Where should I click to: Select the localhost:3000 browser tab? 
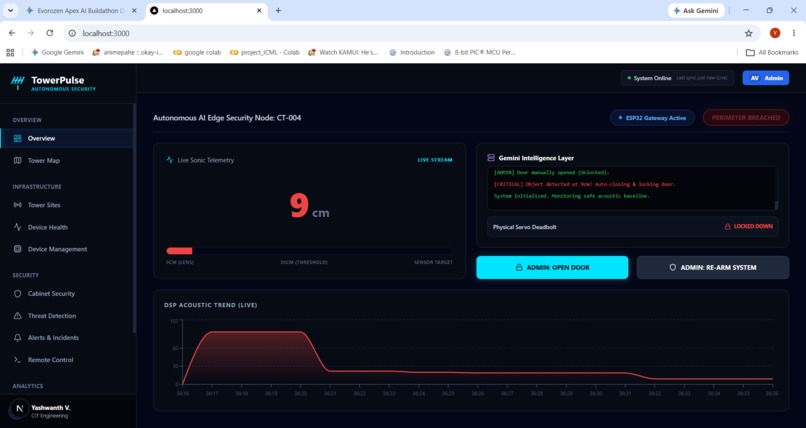(207, 10)
